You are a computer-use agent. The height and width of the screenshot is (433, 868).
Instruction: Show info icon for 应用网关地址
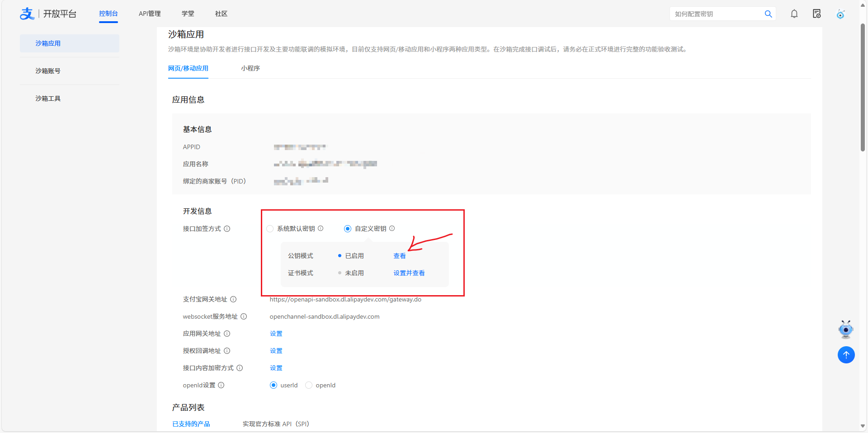coord(227,334)
